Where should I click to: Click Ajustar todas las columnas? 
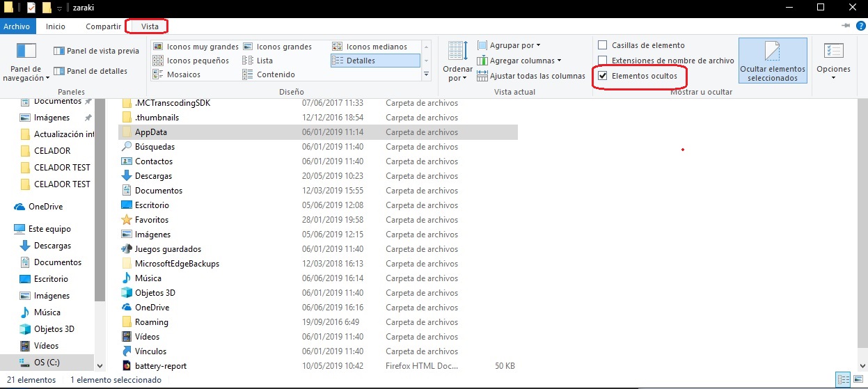(537, 76)
